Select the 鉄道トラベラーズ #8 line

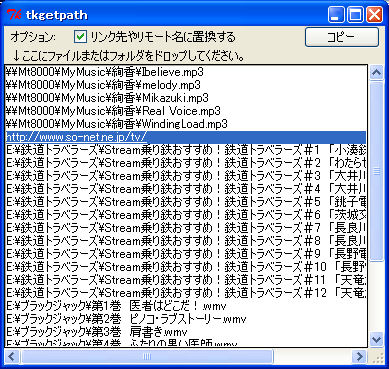(x=186, y=241)
